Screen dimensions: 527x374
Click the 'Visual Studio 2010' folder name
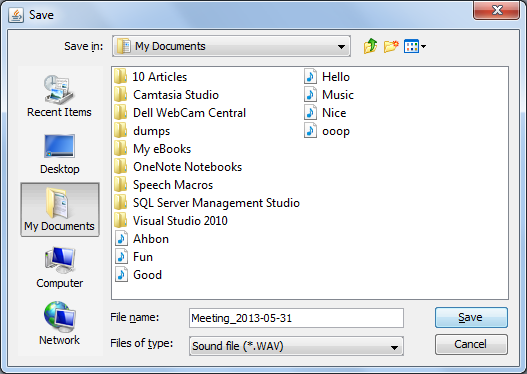point(180,221)
